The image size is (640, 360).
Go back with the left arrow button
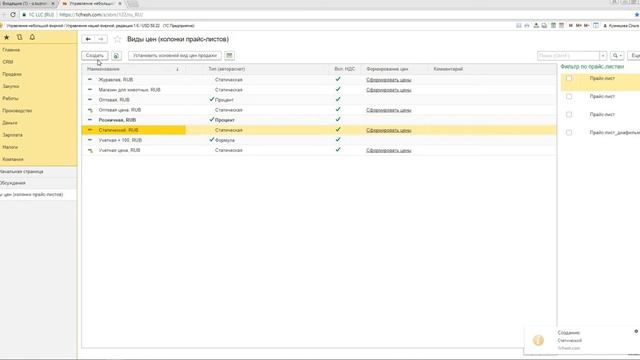click(x=88, y=39)
